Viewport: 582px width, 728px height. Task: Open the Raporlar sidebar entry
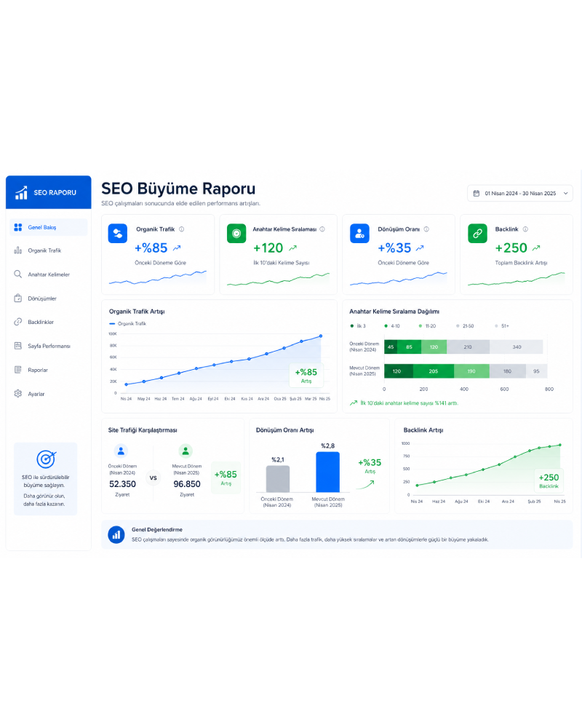[48, 370]
